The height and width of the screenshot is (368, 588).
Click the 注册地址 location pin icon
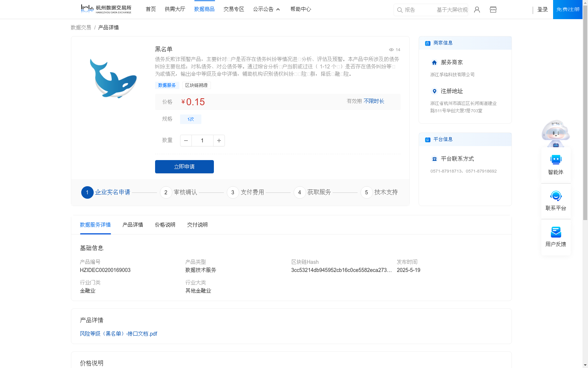pos(434,91)
